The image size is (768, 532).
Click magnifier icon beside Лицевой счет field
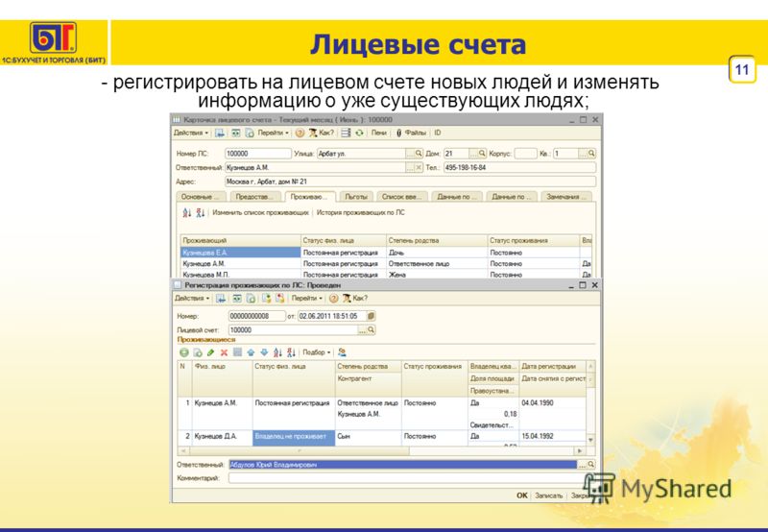pyautogui.click(x=372, y=330)
